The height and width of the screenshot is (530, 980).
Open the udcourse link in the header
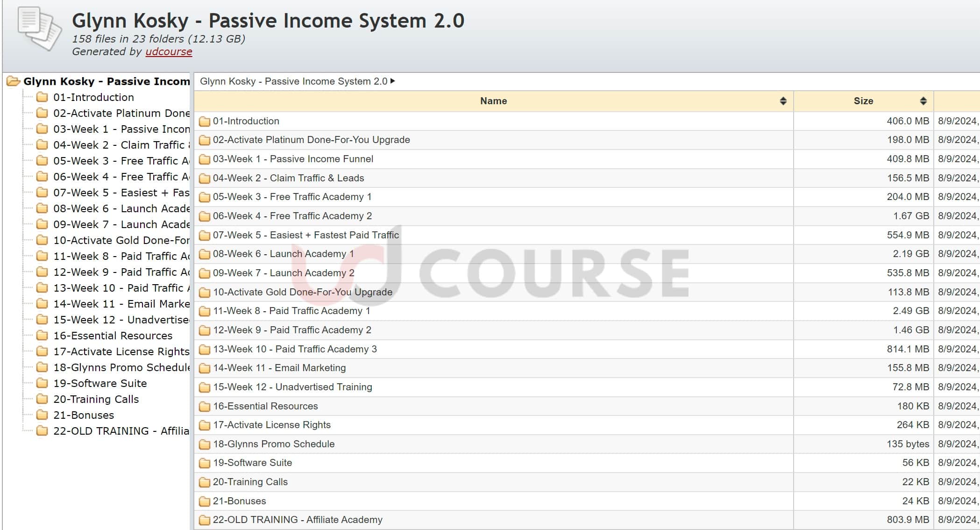point(169,52)
